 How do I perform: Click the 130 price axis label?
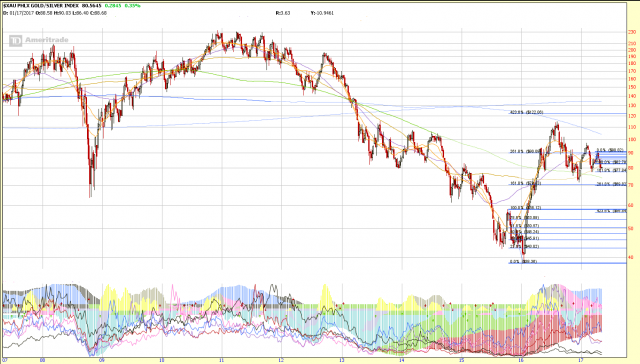(x=632, y=105)
